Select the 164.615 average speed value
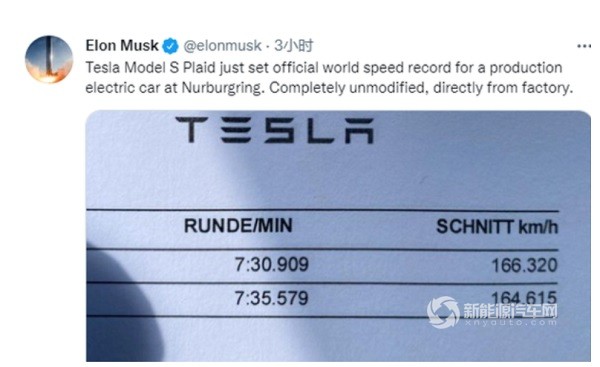Viewport: 600px width, 367px height. click(x=524, y=297)
